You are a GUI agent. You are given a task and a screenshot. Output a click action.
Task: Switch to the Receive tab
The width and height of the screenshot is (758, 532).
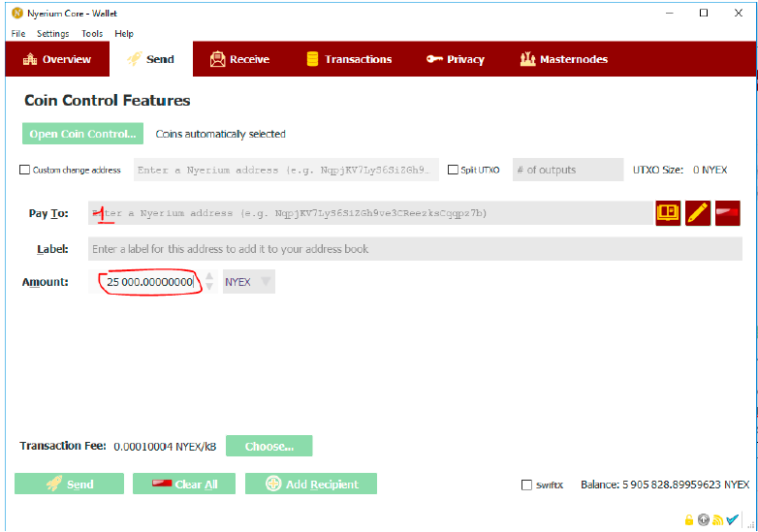point(239,59)
